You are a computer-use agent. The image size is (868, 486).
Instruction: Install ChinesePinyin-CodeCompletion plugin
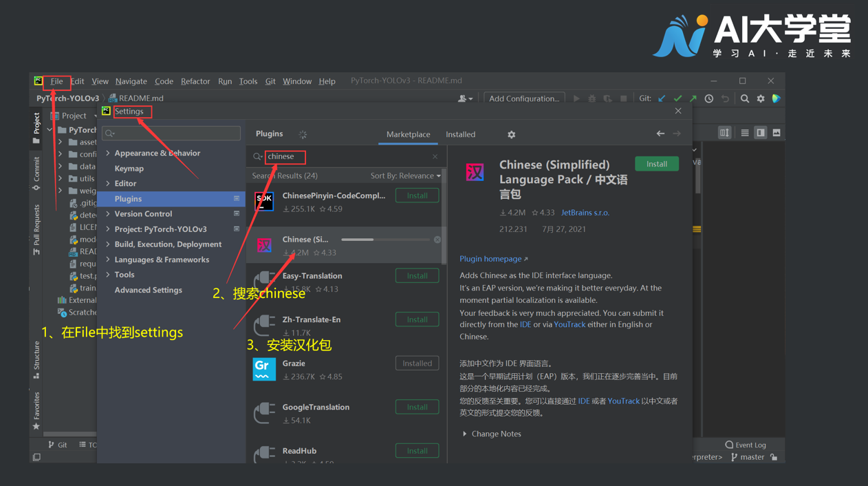pos(417,196)
